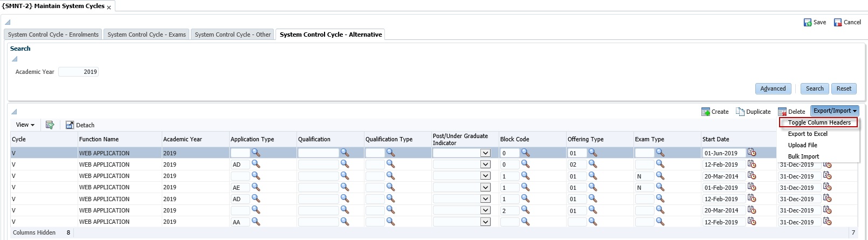Open Post/Under Graduate Indicator dropdown, first row
Image resolution: width=868 pixels, height=240 pixels.
(x=485, y=153)
